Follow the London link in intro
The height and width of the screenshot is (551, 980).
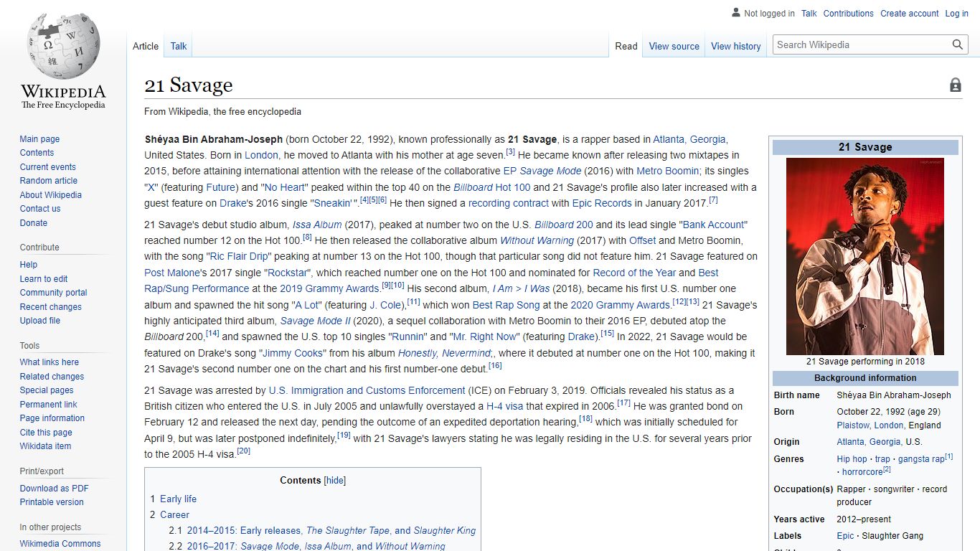pyautogui.click(x=261, y=155)
